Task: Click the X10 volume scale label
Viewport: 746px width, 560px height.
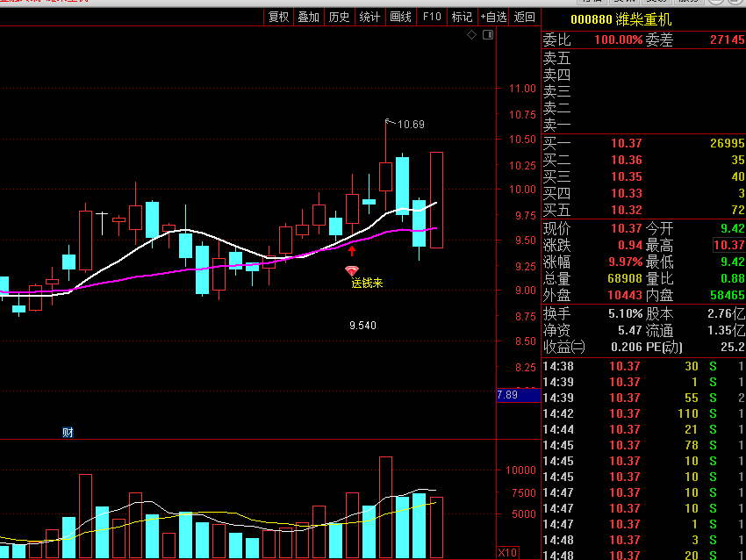Action: 507,552
